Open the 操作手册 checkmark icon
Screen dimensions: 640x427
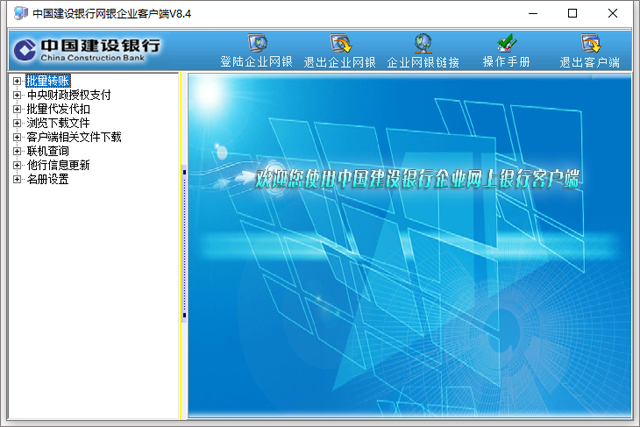click(x=507, y=43)
